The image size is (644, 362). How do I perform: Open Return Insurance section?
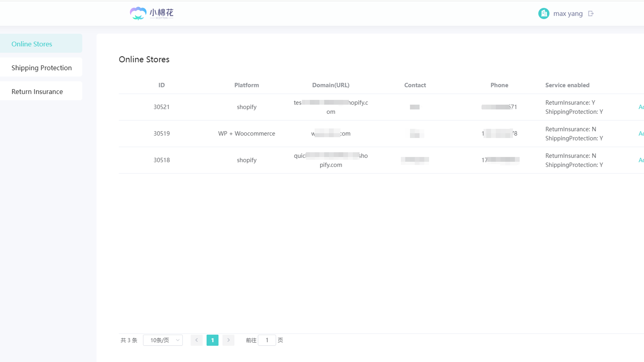click(37, 92)
